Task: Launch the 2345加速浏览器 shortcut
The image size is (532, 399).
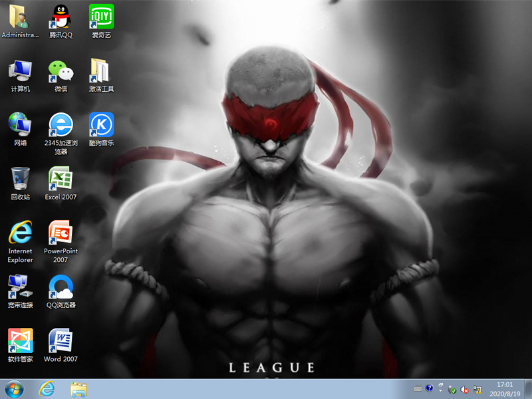Action: point(61,134)
